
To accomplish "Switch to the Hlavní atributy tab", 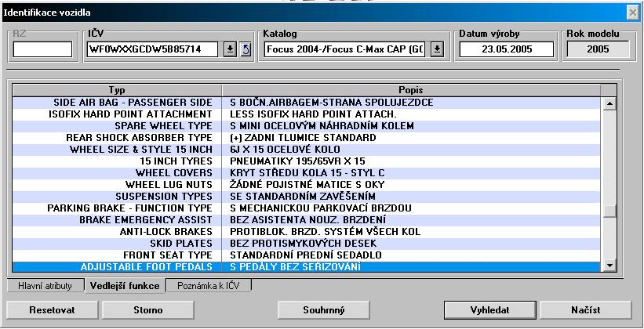I will (x=45, y=286).
